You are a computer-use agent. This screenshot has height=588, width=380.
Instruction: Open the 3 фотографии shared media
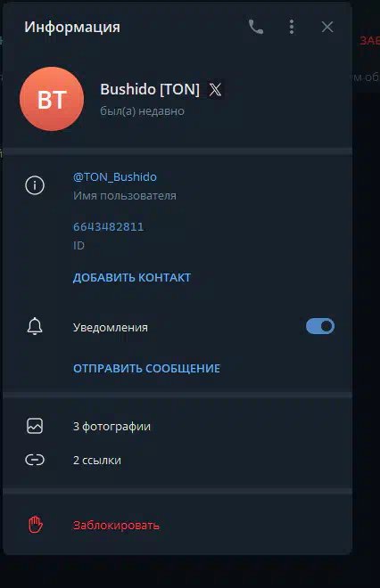(178, 427)
